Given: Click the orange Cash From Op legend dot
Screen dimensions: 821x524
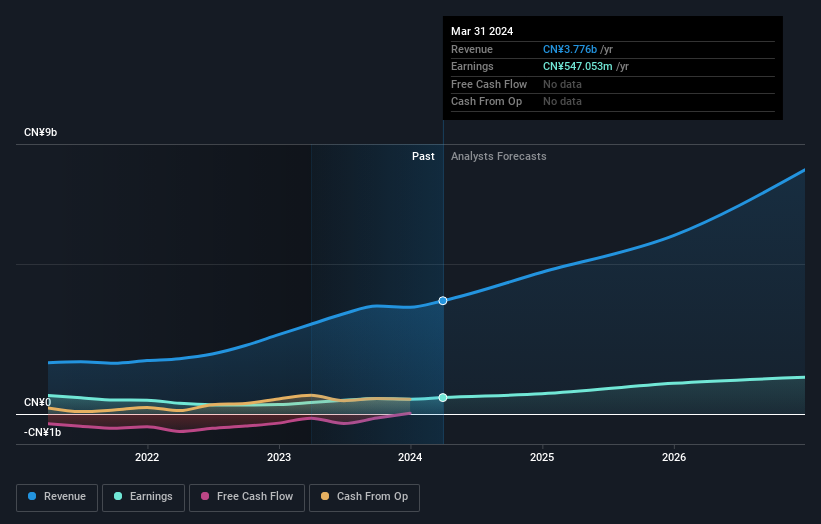Looking at the screenshot, I should pos(325,496).
